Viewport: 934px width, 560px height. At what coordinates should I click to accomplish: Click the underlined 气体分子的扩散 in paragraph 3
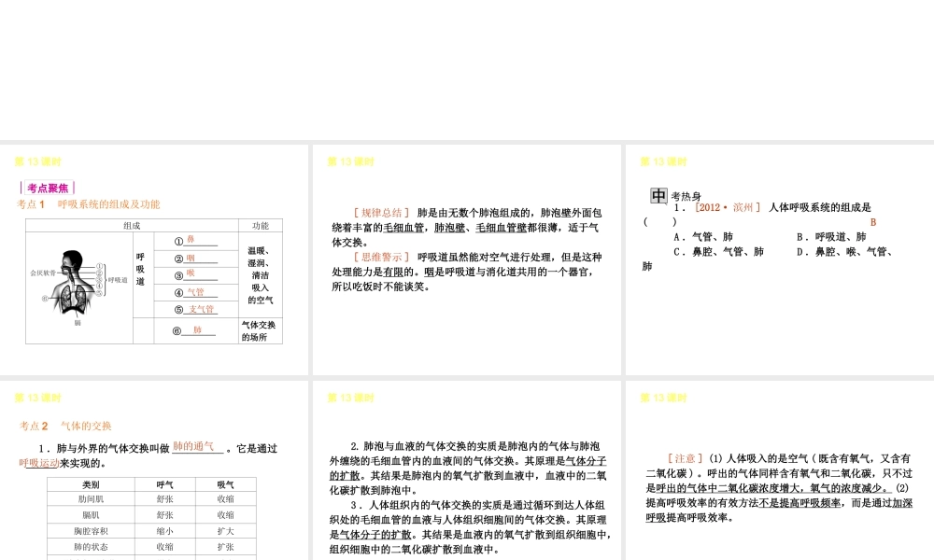tap(375, 535)
